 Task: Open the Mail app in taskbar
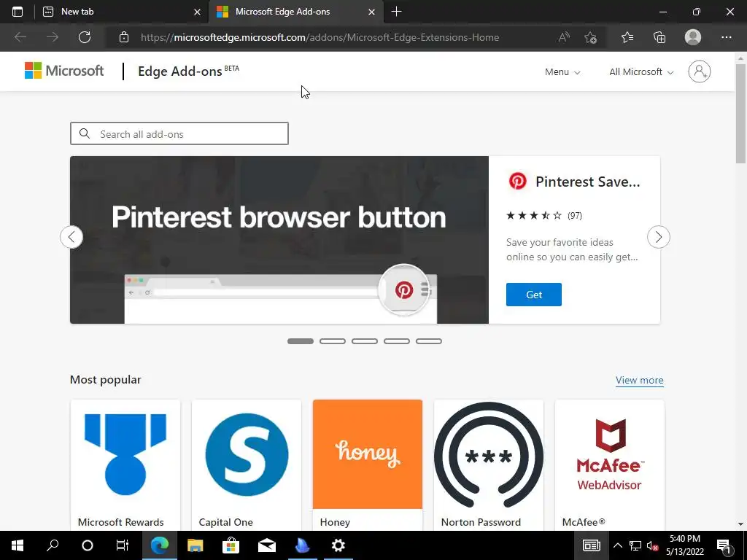click(267, 545)
